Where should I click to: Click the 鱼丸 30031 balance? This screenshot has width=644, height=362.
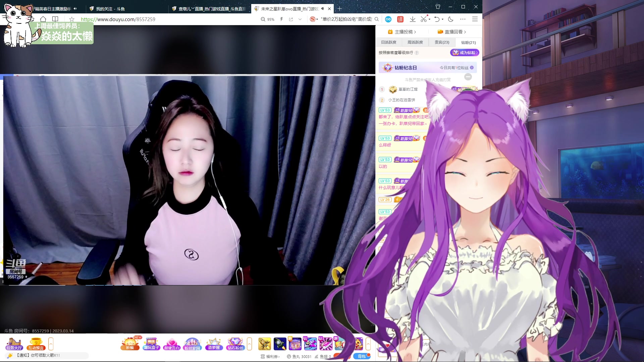(299, 357)
